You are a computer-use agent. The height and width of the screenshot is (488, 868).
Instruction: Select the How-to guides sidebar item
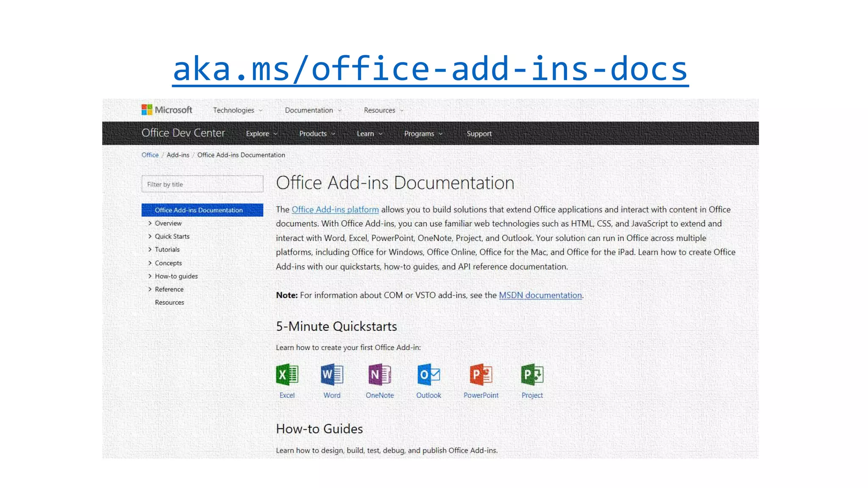tap(176, 276)
